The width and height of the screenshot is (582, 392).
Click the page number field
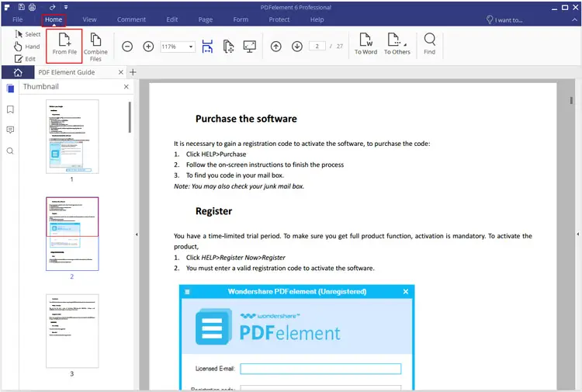pos(317,47)
